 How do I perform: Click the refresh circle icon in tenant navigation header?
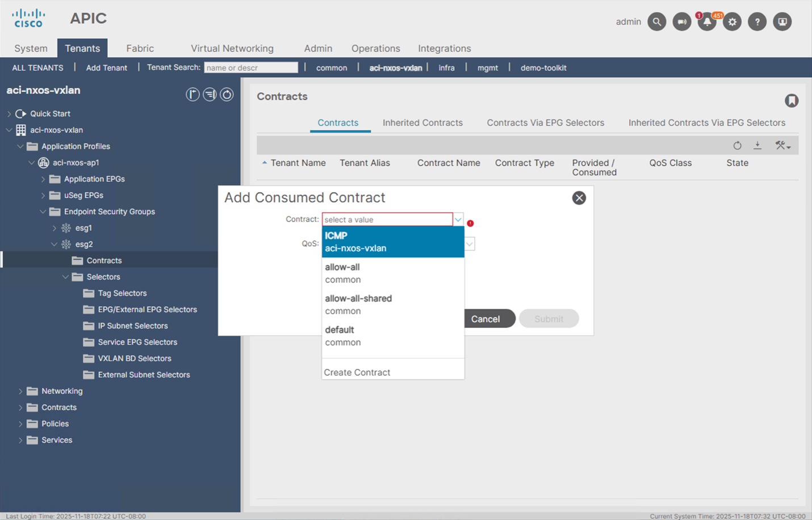point(227,94)
